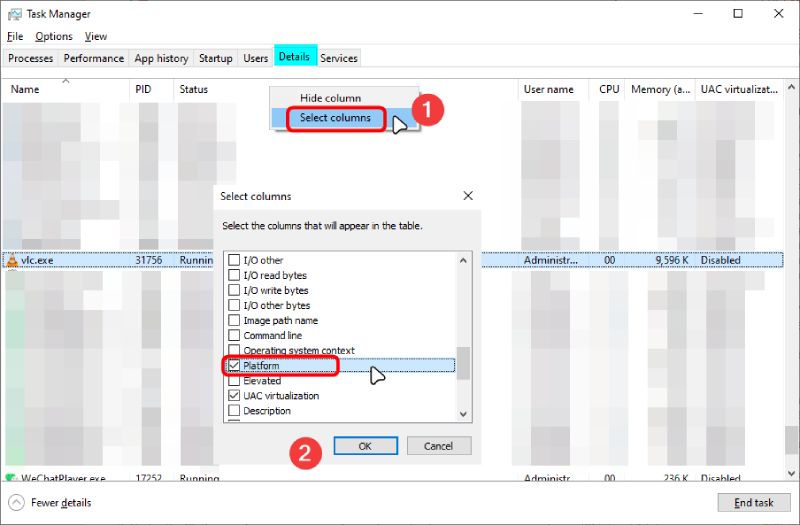800x525 pixels.
Task: Tick the Elevated checkbox
Action: (x=234, y=381)
